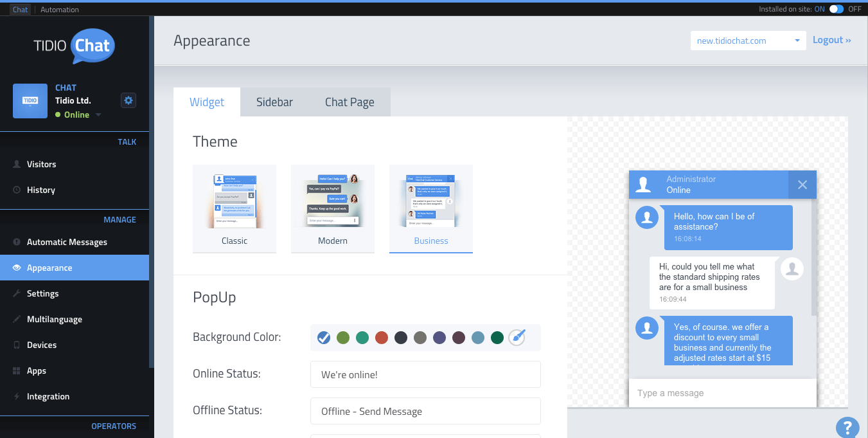Open Visitors in the sidebar
868x438 pixels.
tap(75, 165)
